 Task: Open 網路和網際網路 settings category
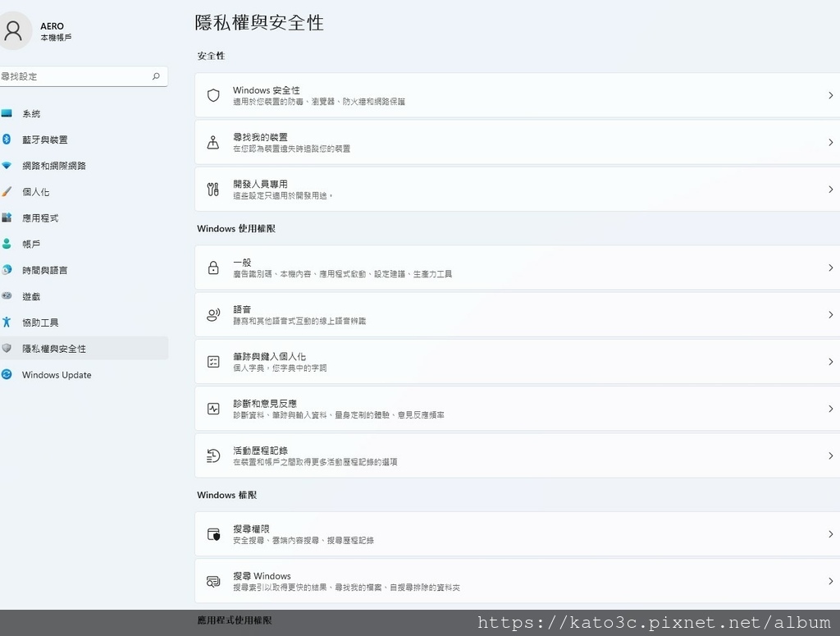click(x=83, y=166)
